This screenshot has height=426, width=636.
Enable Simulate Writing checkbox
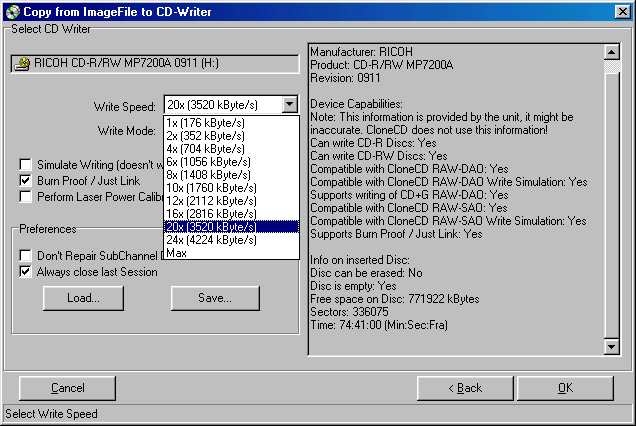(x=25, y=165)
